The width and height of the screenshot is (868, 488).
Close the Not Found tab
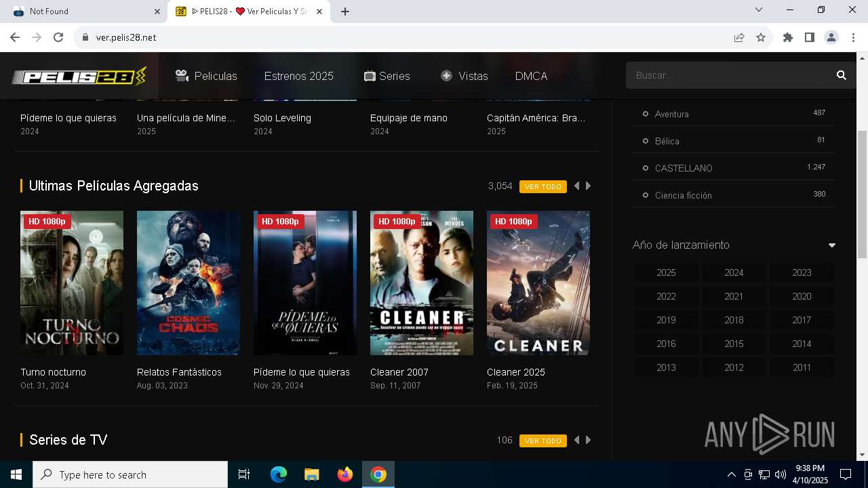(157, 12)
